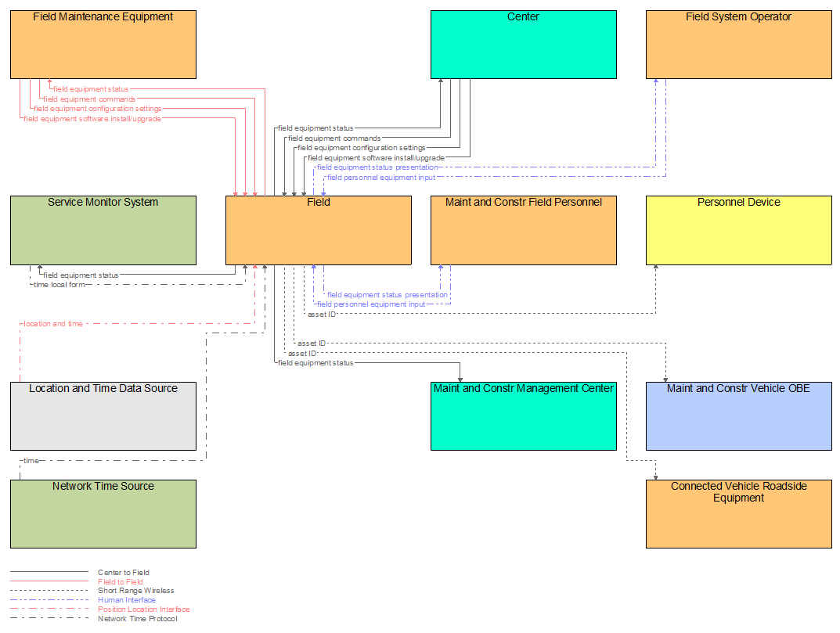Click 'Center to Field' legend entry
The image size is (840, 633).
[x=124, y=573]
